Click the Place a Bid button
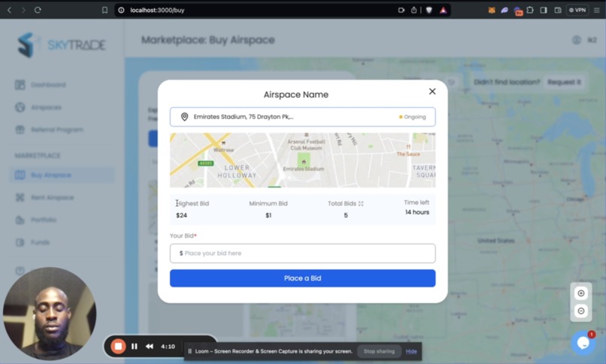 coord(302,278)
